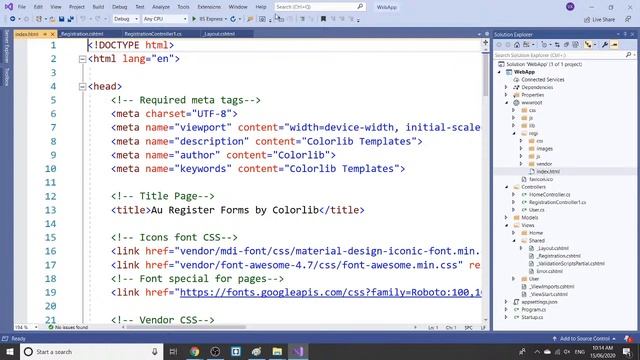Collapse the wwwroot folder
640x360 pixels.
(507, 102)
